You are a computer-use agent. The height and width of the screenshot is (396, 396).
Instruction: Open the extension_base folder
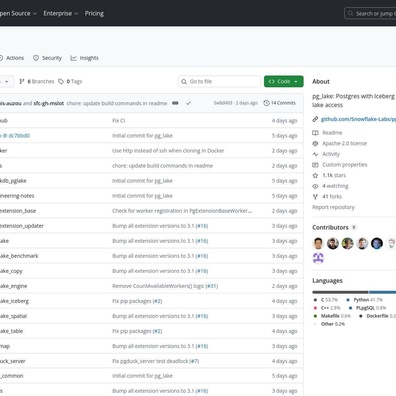click(x=18, y=211)
